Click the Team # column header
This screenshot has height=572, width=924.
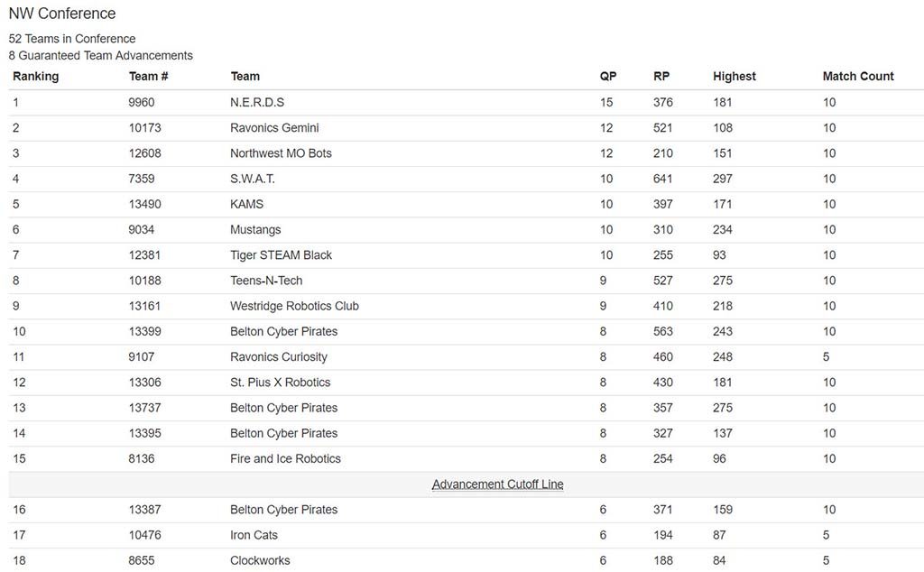[x=149, y=77]
